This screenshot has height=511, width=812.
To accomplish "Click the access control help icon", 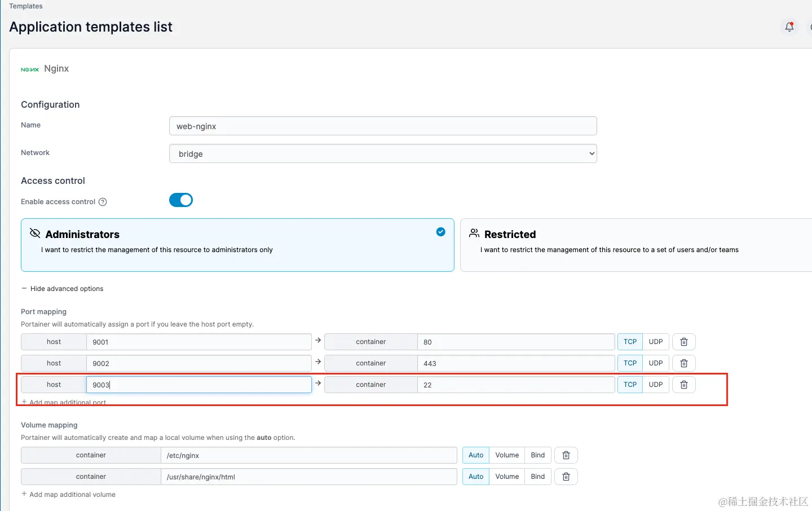I will [x=103, y=202].
